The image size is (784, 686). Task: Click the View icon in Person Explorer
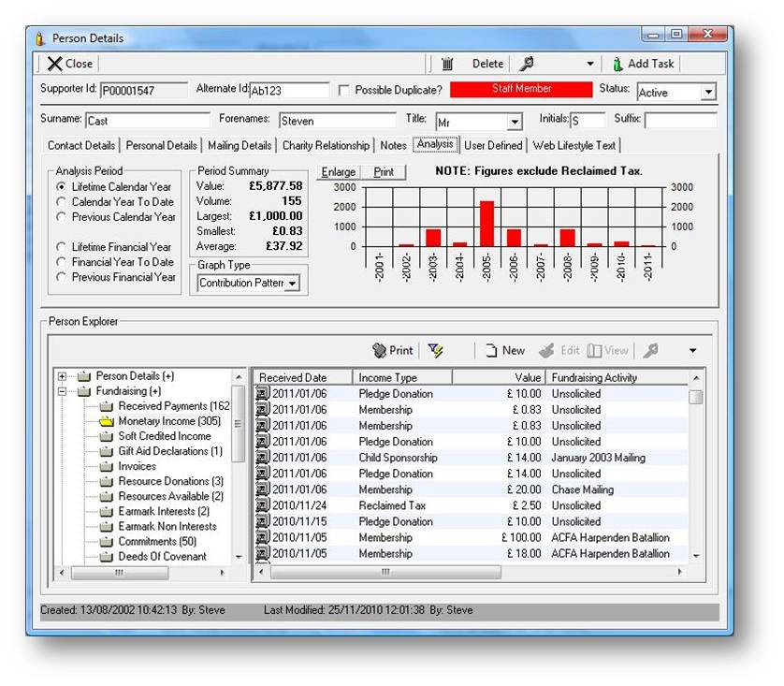pos(594,351)
